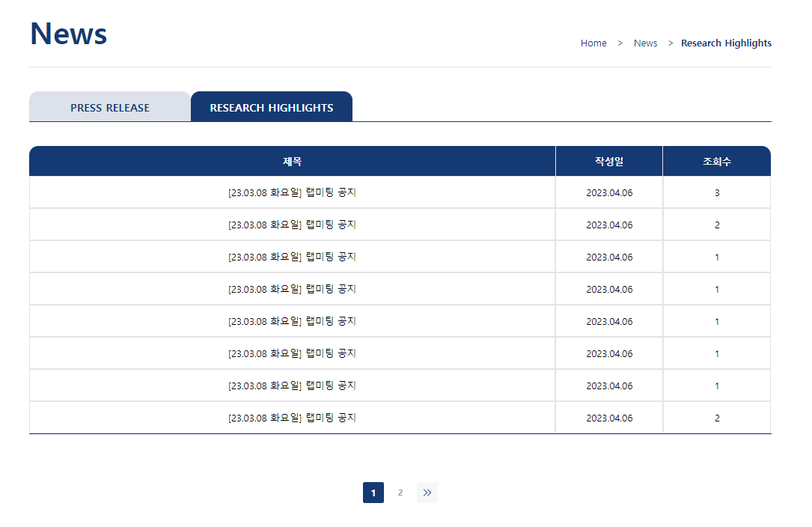The image size is (812, 527).
Task: Jump to the last page using the » icon
Action: 427,493
